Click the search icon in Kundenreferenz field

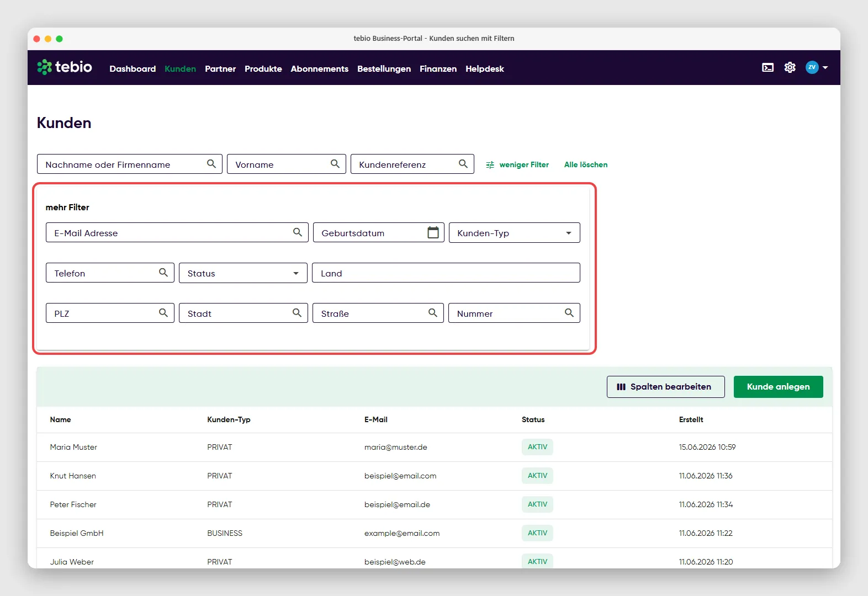pyautogui.click(x=463, y=164)
